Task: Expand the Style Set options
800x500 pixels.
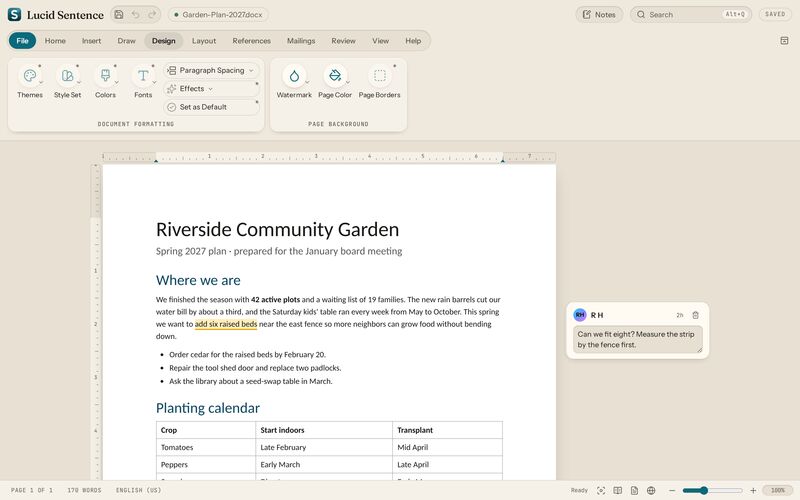Action: tap(68, 82)
